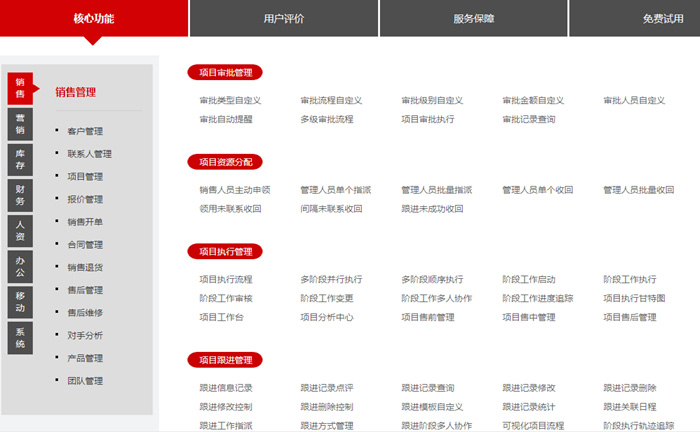Choose the 财务 sidebar category
This screenshot has width=700, height=432.
pyautogui.click(x=20, y=195)
